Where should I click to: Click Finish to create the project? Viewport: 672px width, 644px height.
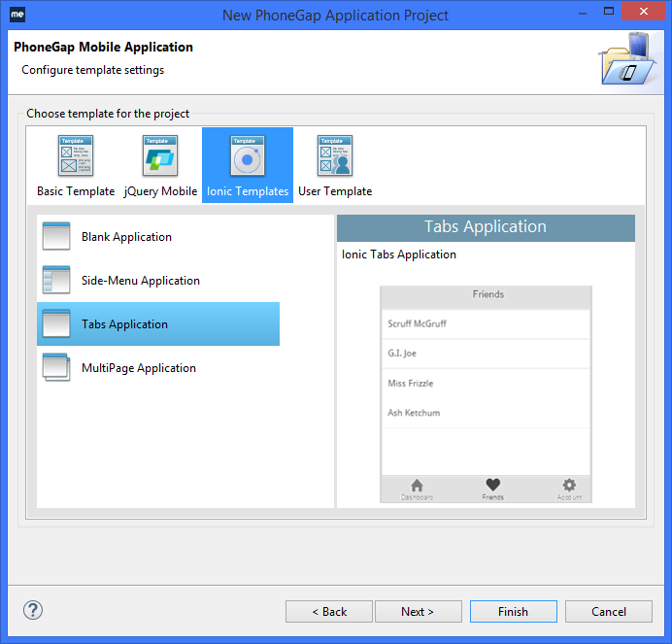click(513, 612)
